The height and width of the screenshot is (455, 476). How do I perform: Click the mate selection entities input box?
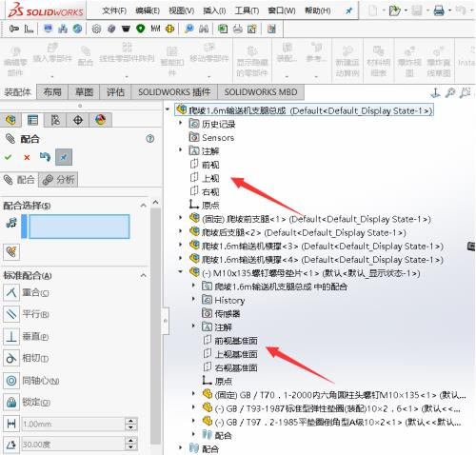(x=79, y=227)
